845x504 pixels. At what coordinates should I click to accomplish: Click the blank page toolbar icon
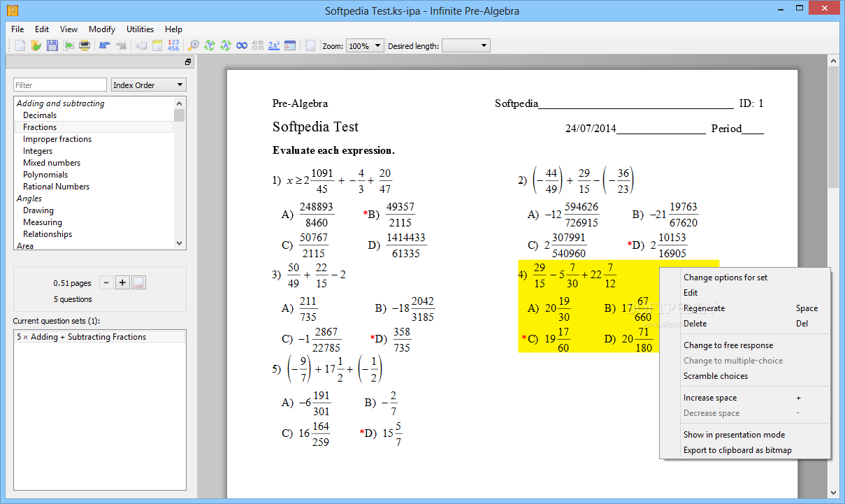[x=310, y=45]
